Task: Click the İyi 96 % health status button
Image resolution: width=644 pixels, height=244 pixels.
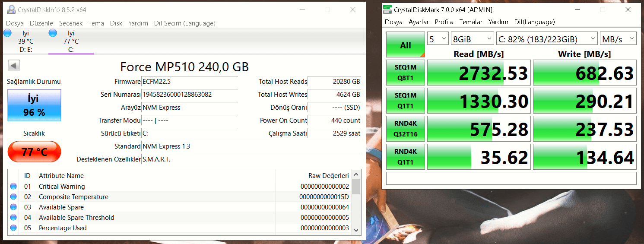Action: 35,106
